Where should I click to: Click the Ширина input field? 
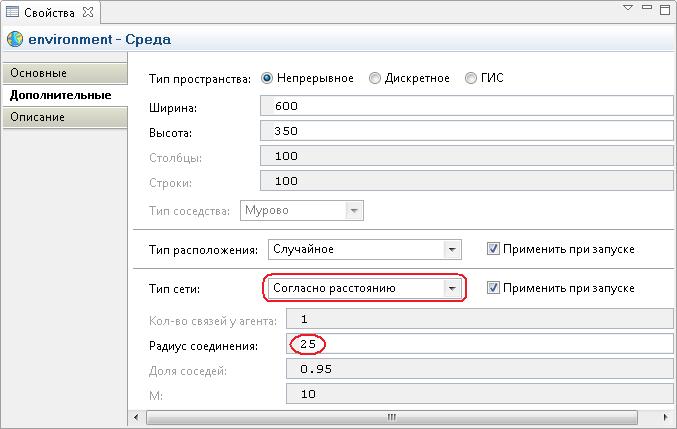467,106
